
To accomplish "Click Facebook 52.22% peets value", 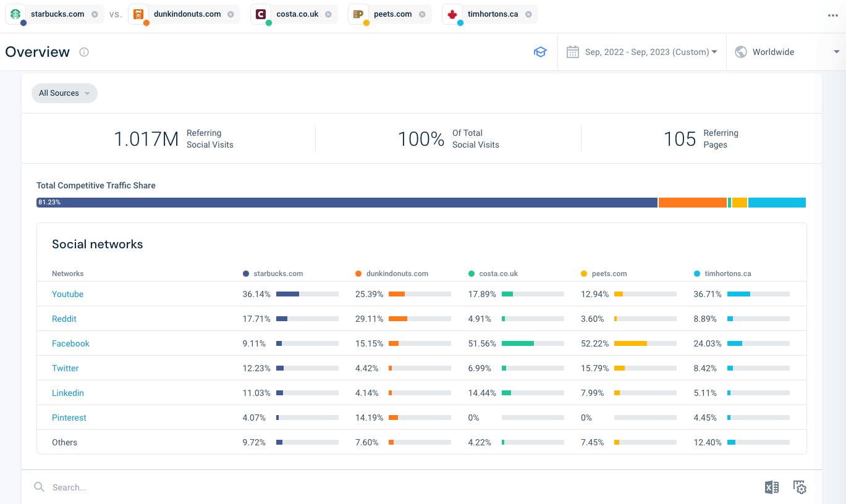I will tap(594, 343).
